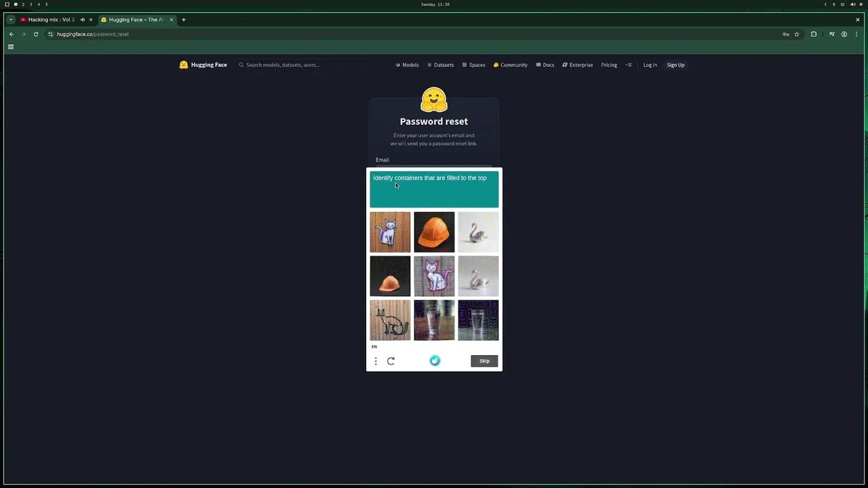Mute the Hacking mix tab audio icon
868x488 pixels.
(83, 20)
